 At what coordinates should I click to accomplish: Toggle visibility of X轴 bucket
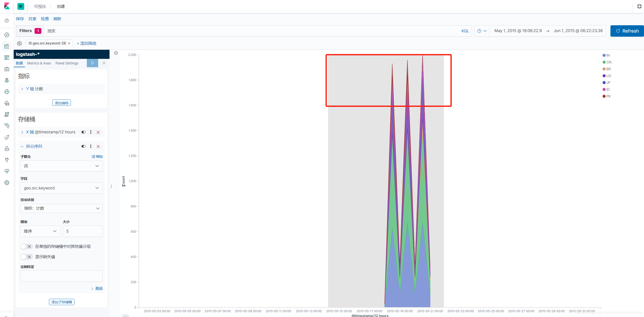[x=84, y=132]
